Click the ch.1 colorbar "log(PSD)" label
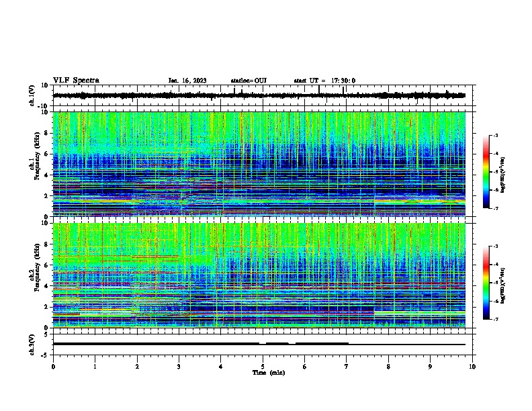 click(502, 175)
